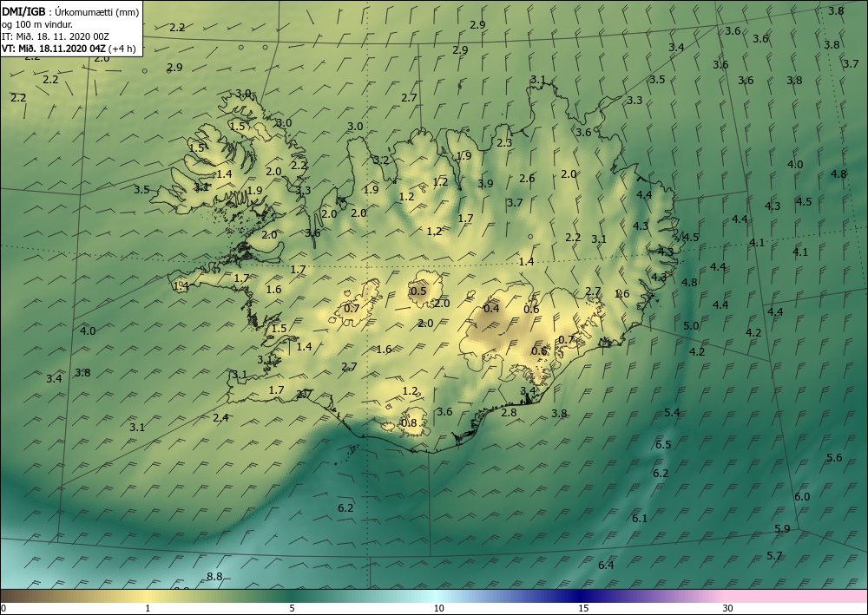Click the 8.8 value on the map
This screenshot has width=868, height=615.
(x=214, y=577)
